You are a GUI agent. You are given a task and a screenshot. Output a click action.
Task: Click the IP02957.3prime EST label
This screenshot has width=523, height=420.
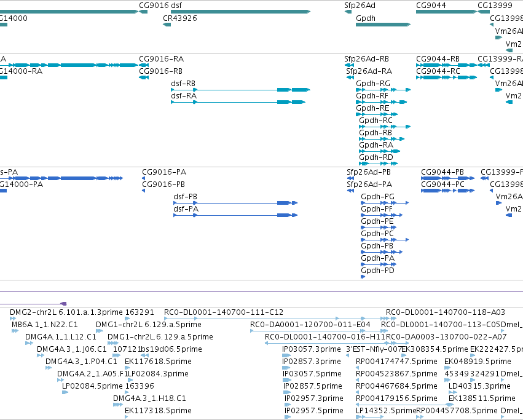pyautogui.click(x=314, y=398)
